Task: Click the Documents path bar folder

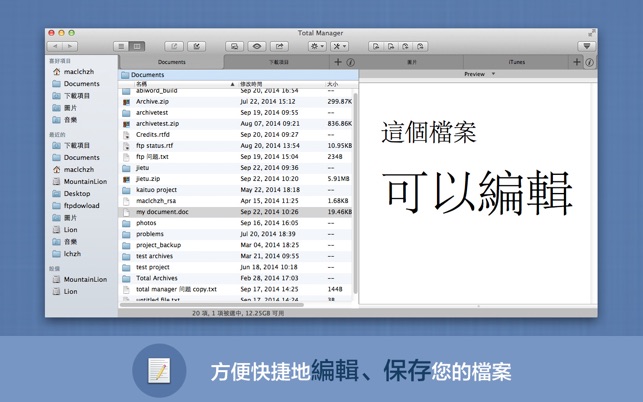Action: pos(143,75)
